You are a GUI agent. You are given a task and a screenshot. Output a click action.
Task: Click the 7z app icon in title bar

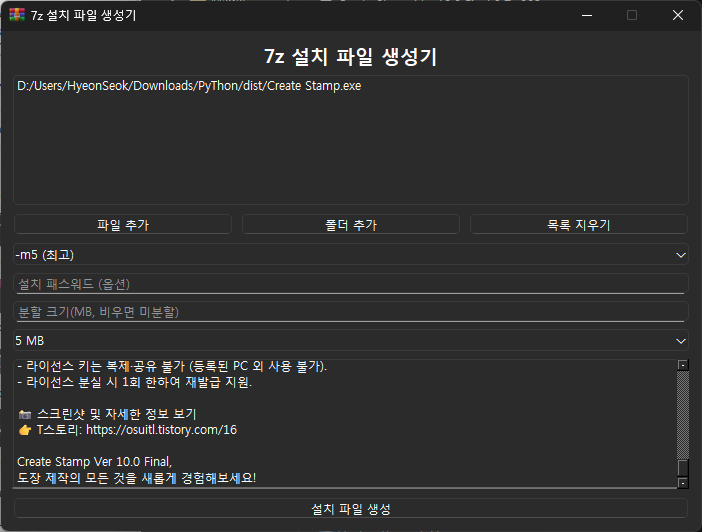point(17,15)
